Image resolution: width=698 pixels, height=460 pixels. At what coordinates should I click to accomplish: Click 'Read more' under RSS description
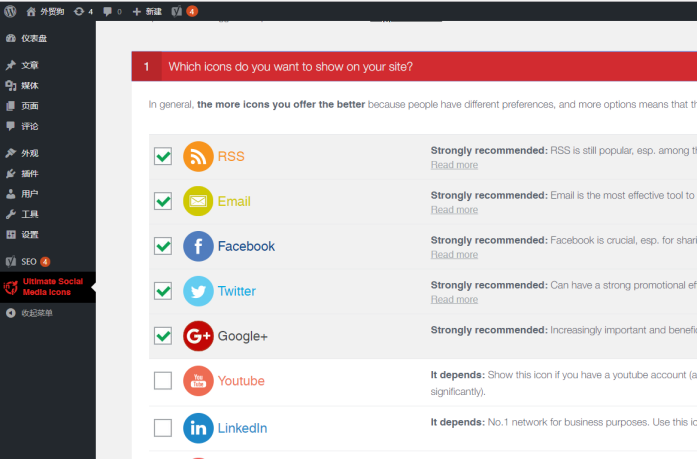pos(454,165)
